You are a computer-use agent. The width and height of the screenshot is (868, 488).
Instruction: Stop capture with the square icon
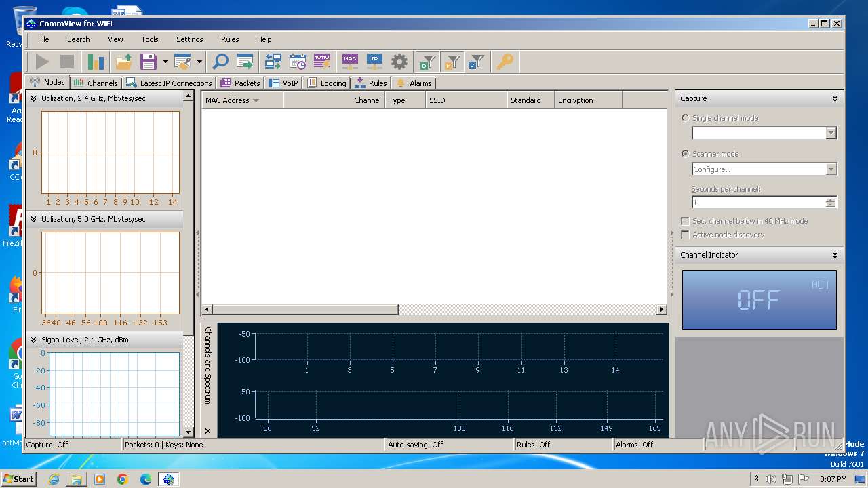click(x=67, y=62)
